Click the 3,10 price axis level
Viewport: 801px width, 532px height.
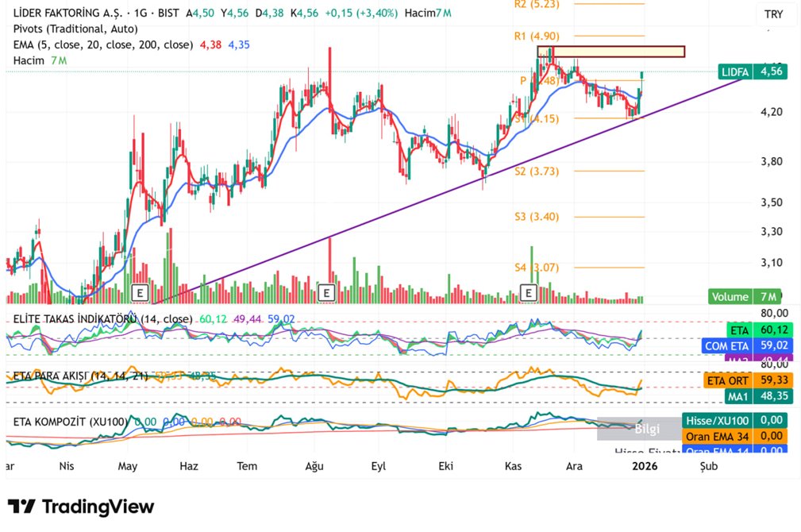(x=772, y=263)
